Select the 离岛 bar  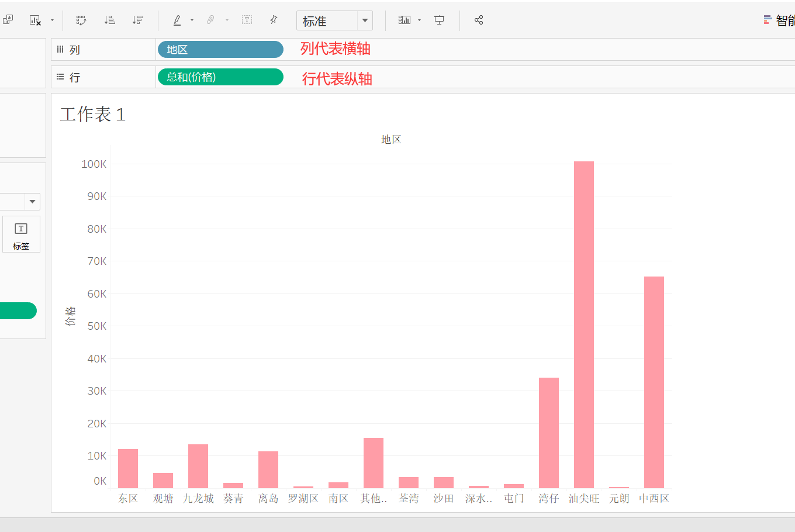point(268,469)
